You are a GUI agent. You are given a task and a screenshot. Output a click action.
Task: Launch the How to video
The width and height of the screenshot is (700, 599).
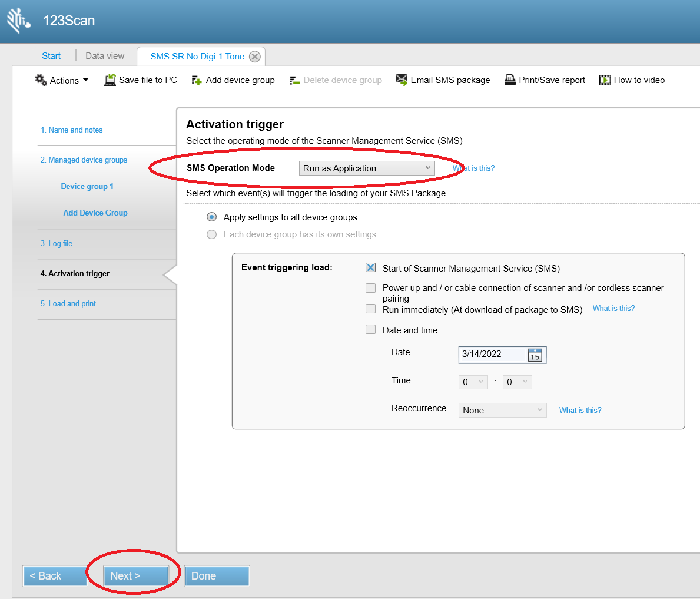pos(605,80)
